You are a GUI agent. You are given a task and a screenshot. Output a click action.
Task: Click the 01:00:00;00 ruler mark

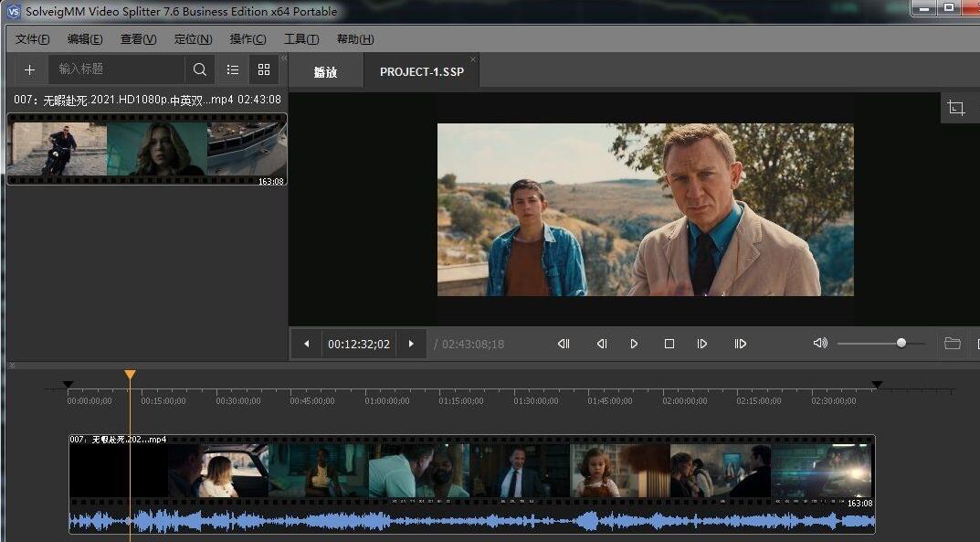[x=387, y=400]
